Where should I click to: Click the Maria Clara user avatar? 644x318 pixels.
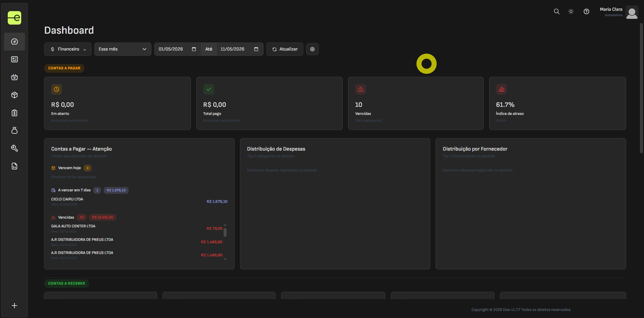click(632, 12)
